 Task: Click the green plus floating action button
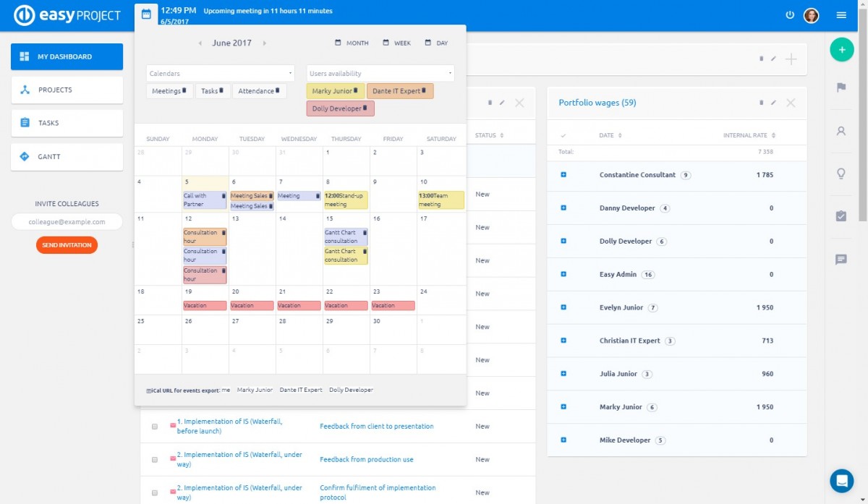tap(842, 50)
